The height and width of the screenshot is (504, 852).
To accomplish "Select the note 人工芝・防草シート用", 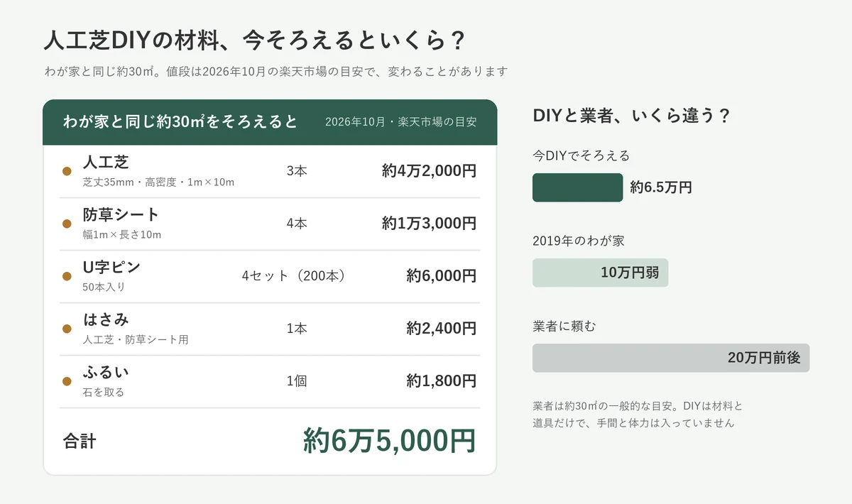I will 136,340.
